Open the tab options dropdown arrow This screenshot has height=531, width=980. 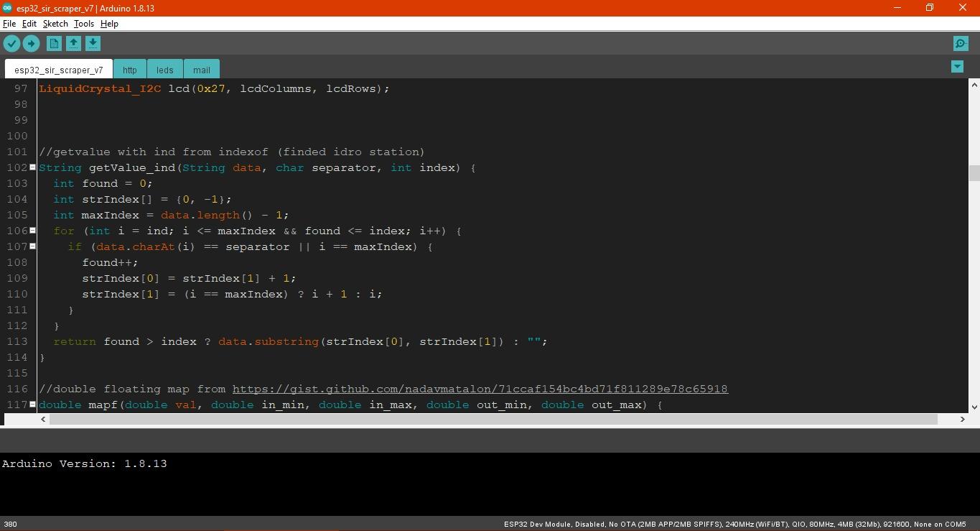point(957,66)
